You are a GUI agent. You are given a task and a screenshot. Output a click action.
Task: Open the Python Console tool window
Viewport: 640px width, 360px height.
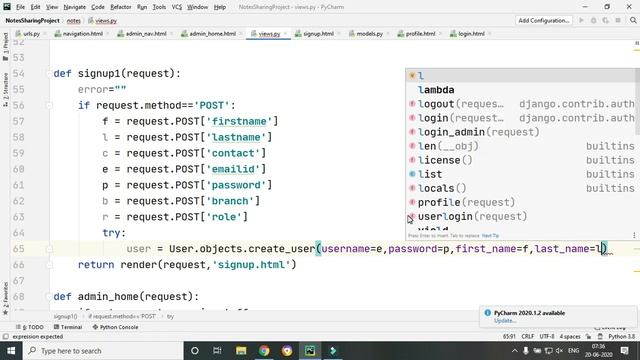[116, 327]
